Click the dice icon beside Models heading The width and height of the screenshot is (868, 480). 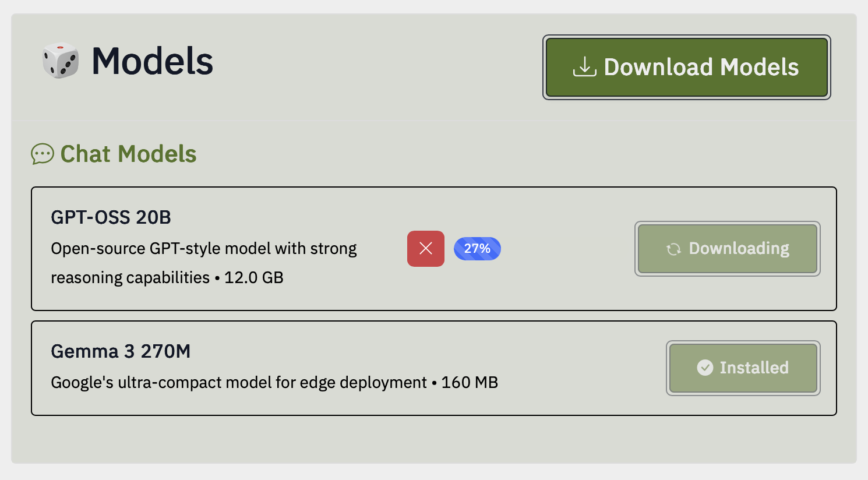pyautogui.click(x=61, y=60)
